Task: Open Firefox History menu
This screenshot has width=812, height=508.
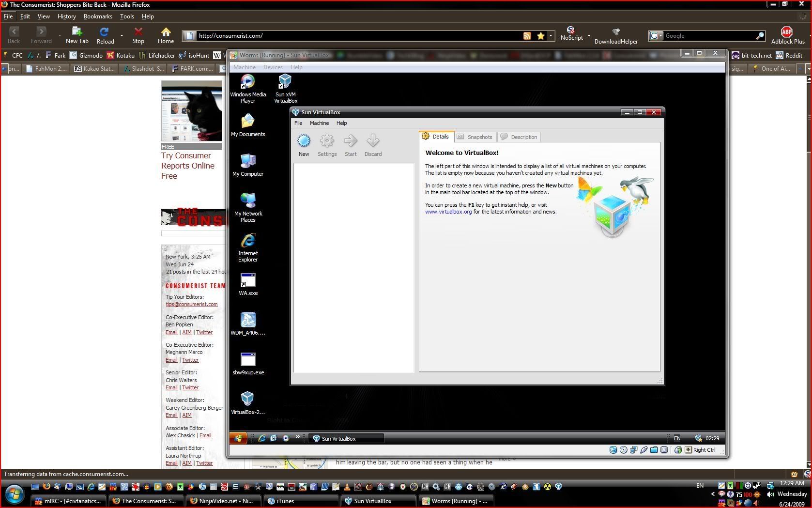Action: point(66,16)
